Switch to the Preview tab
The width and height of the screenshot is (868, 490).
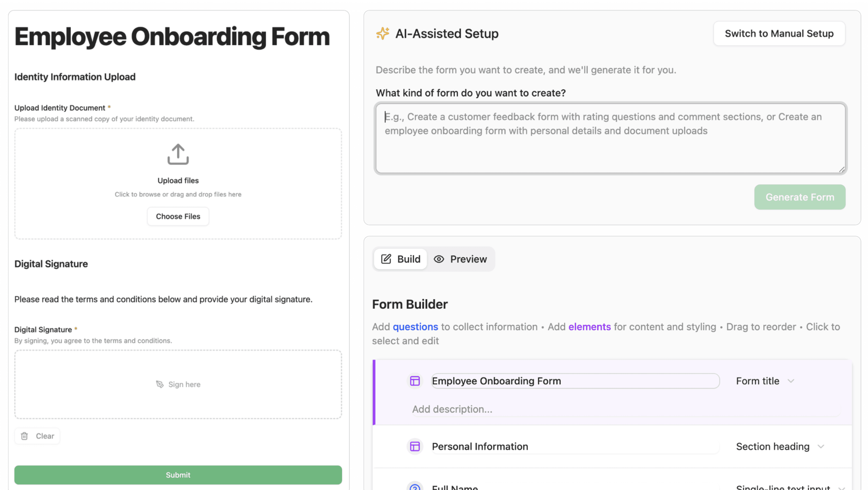[x=462, y=259]
